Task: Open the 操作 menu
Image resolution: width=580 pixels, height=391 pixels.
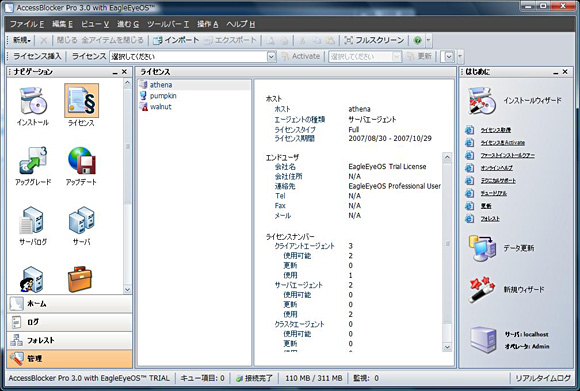Action: [207, 24]
